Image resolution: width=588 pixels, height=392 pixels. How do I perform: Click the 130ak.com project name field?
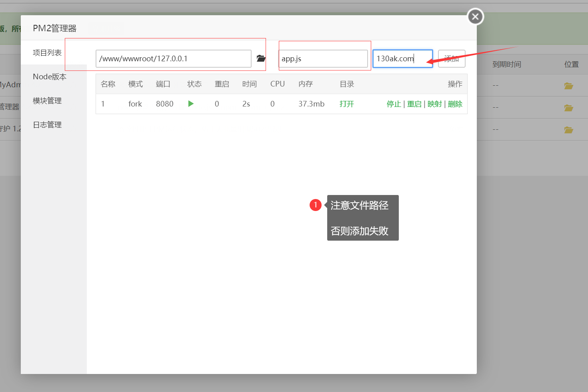coord(402,58)
